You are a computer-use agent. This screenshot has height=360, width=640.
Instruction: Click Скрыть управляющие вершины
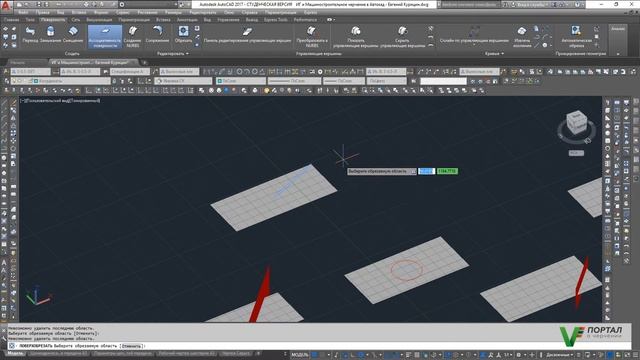[x=402, y=37]
